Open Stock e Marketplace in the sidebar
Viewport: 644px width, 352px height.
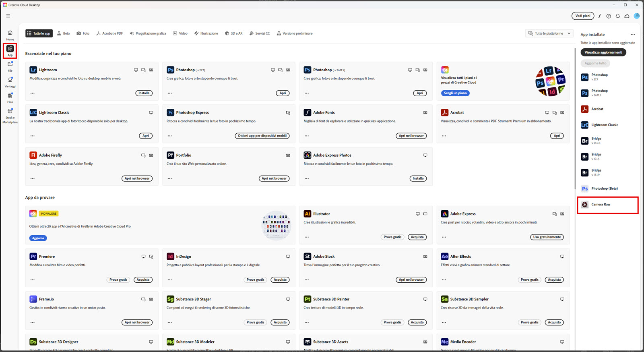coord(10,115)
